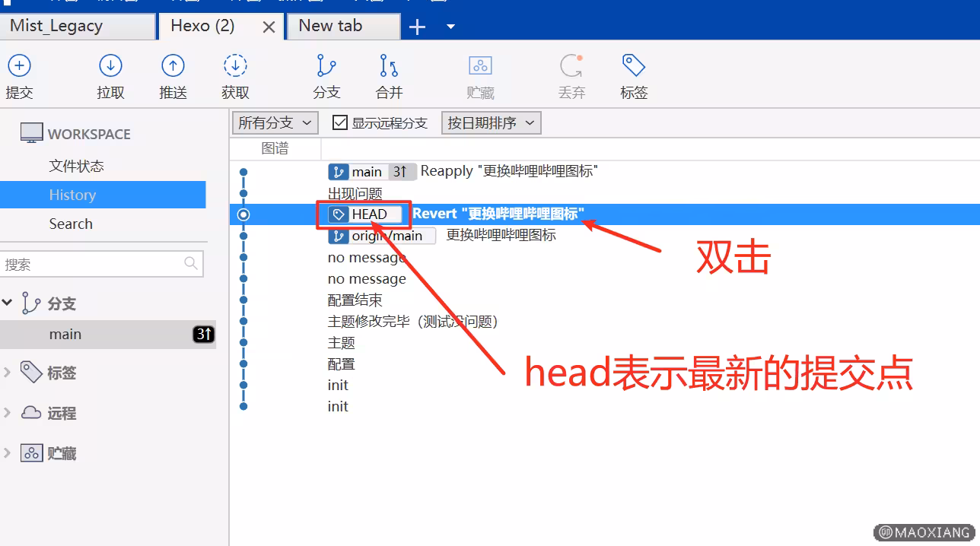The width and height of the screenshot is (980, 546).
Task: Click the 贮藏 (Stash) toolbar icon
Action: [x=480, y=67]
